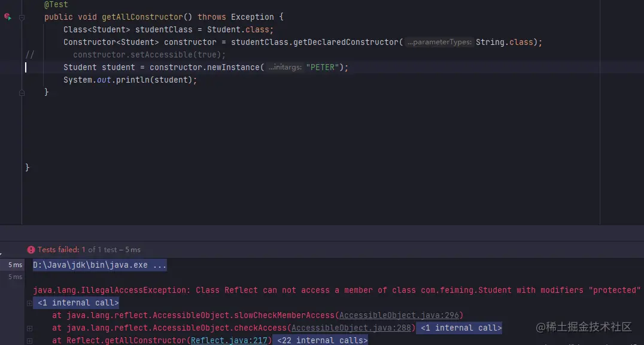Image resolution: width=644 pixels, height=345 pixels.
Task: Click the @Test annotation
Action: [56, 5]
